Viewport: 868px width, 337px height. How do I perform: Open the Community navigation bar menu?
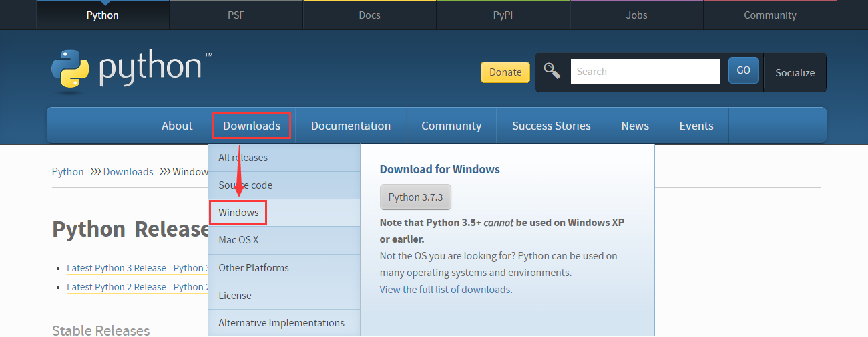[x=451, y=126]
